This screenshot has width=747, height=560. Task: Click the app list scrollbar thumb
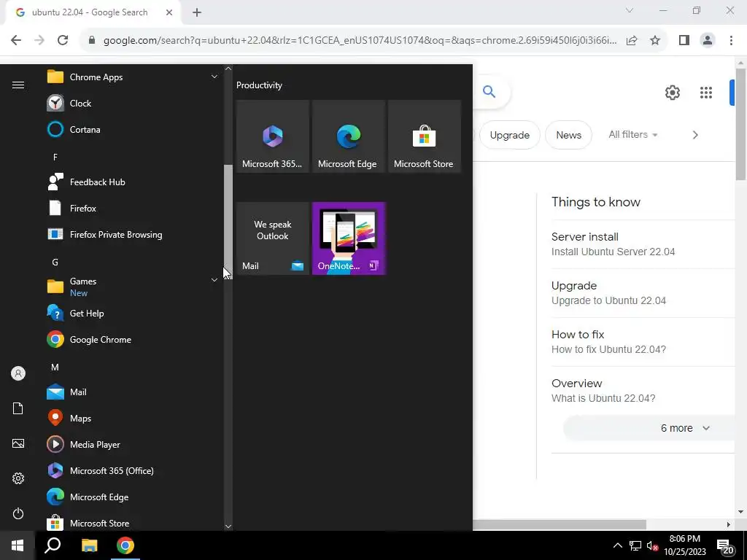pos(228,222)
